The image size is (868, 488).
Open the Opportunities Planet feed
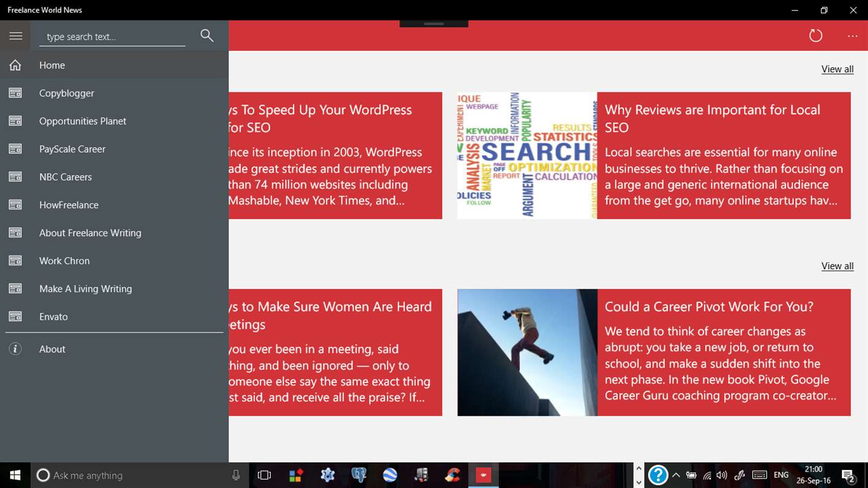coord(115,121)
